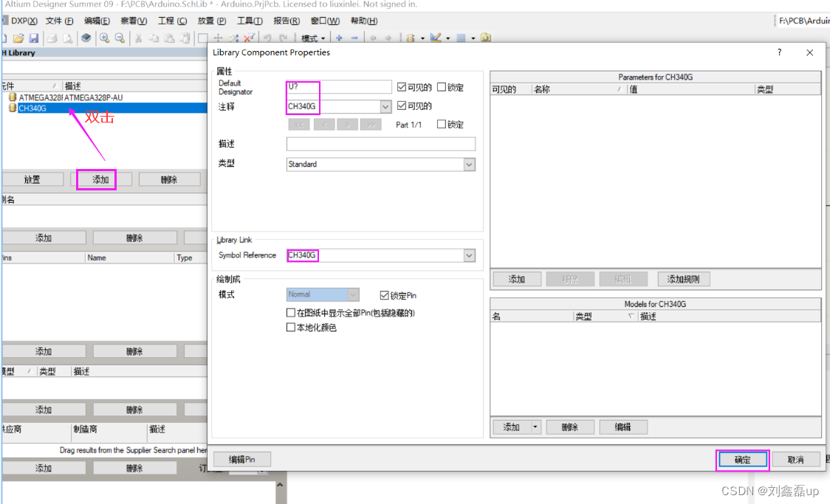Image resolution: width=830 pixels, height=504 pixels.
Task: Open the 类型 Standard dropdown
Action: click(469, 165)
